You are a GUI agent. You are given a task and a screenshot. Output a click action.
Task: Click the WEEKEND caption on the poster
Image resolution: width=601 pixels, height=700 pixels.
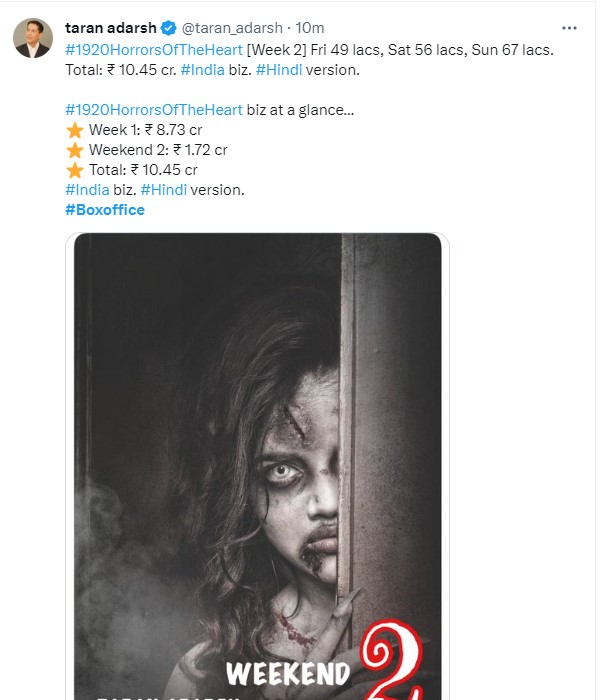288,673
